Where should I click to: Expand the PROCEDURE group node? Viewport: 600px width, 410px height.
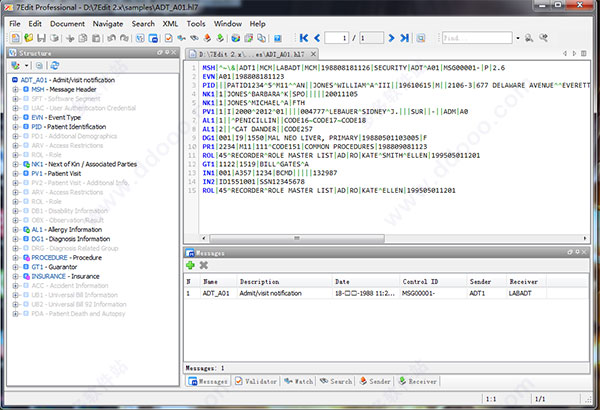tap(15, 258)
